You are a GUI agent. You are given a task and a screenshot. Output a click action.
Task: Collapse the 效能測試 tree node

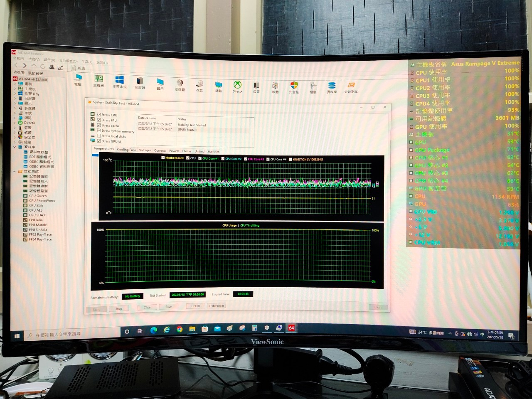pos(15,171)
